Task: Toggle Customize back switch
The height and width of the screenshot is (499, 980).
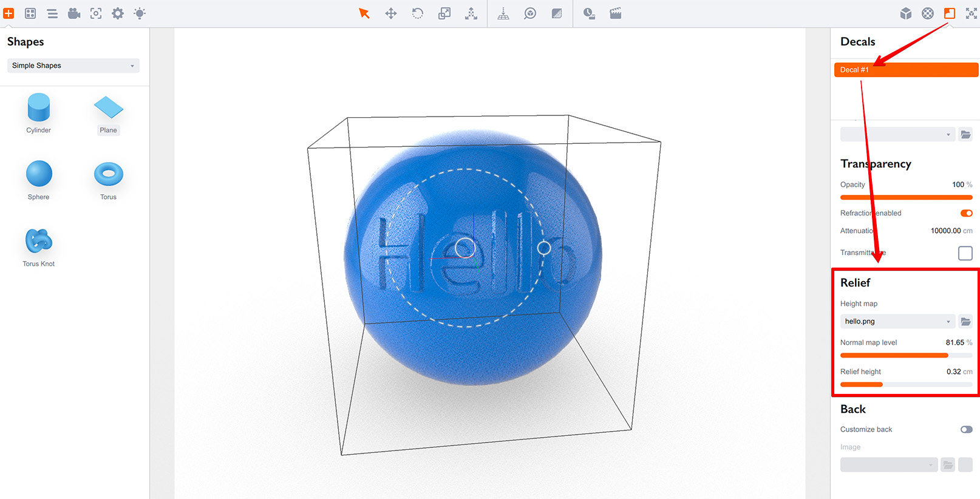Action: coord(967,429)
